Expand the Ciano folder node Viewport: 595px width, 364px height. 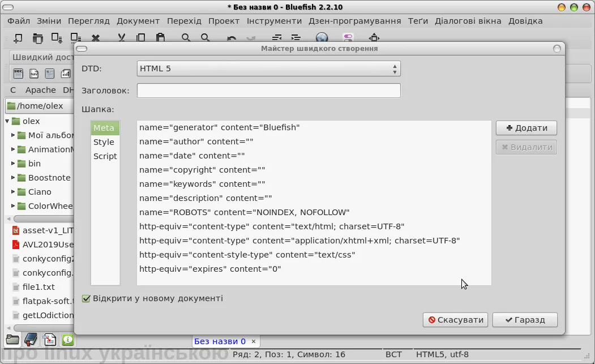[x=13, y=192]
